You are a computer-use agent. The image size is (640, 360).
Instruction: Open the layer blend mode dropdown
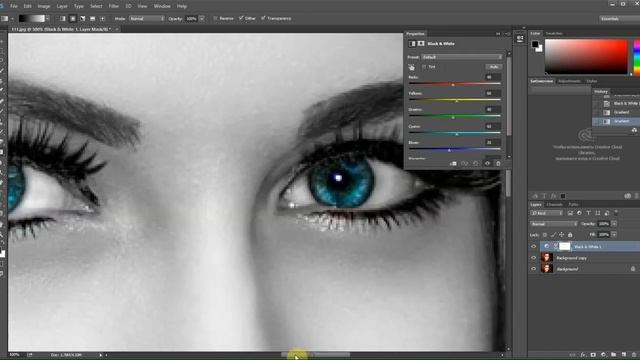(554, 224)
